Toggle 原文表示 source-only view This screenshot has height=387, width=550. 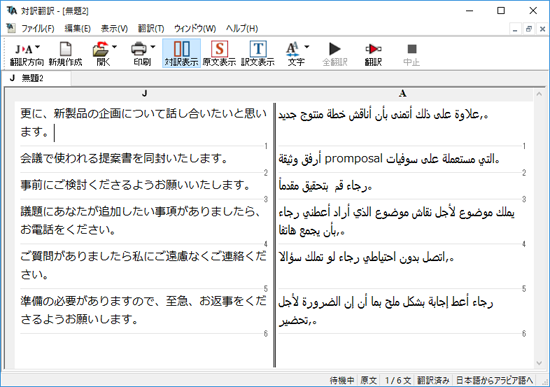[x=220, y=53]
